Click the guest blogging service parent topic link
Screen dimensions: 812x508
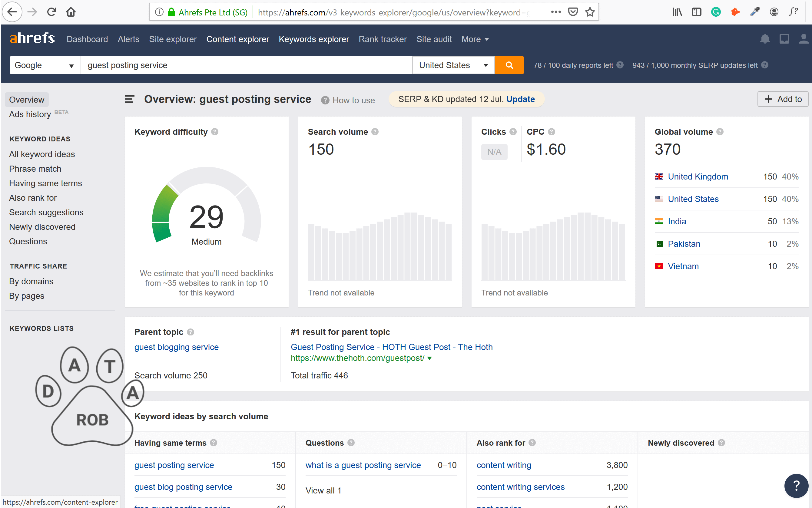click(x=177, y=347)
